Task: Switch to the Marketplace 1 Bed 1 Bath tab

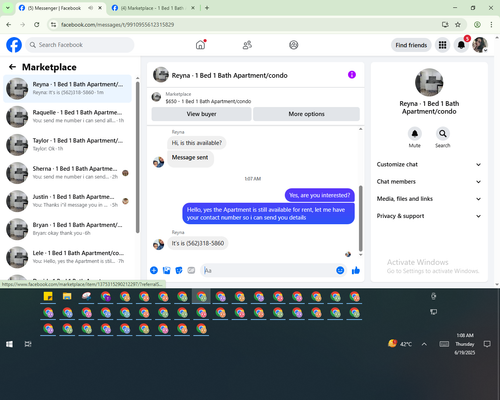Action: coord(152,8)
